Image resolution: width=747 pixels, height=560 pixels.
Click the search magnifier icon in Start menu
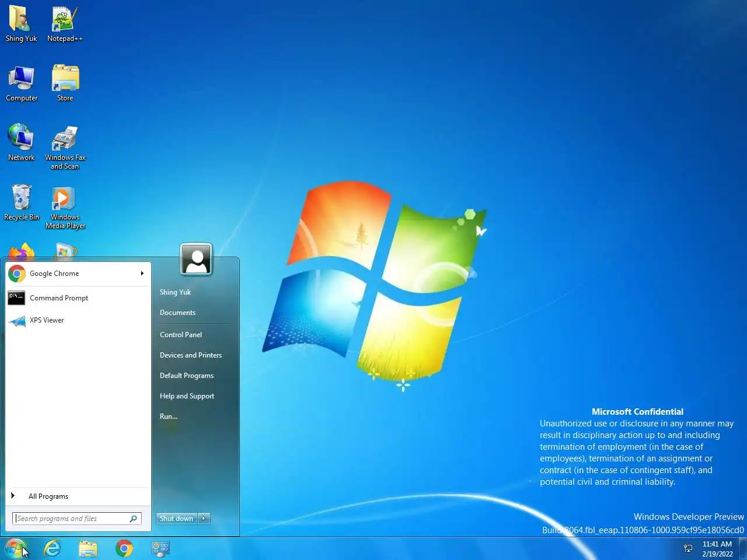(133, 519)
